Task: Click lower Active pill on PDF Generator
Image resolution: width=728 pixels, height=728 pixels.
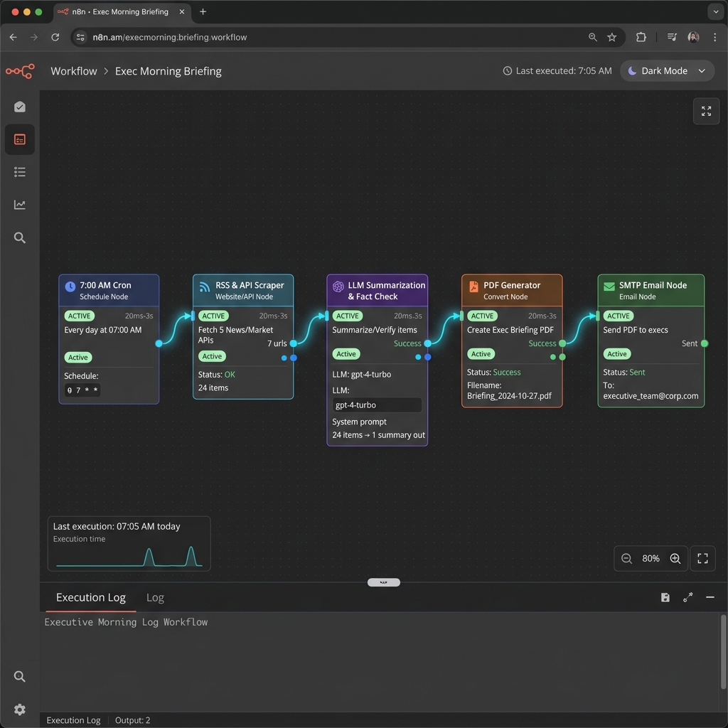Action: click(x=481, y=354)
